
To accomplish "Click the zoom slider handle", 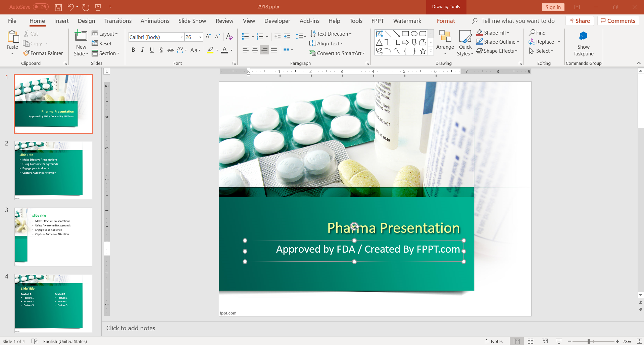I will (x=588, y=341).
